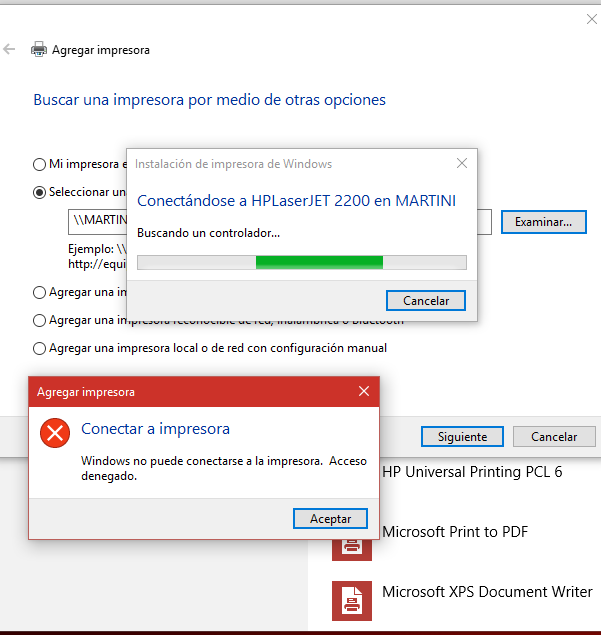Click Aceptar in the error dialog
This screenshot has width=601, height=635.
(x=330, y=518)
